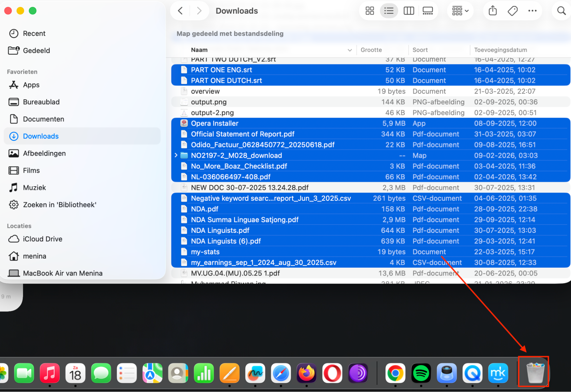Switch to icon grid view
Viewport: 571px width, 392px height.
[369, 11]
